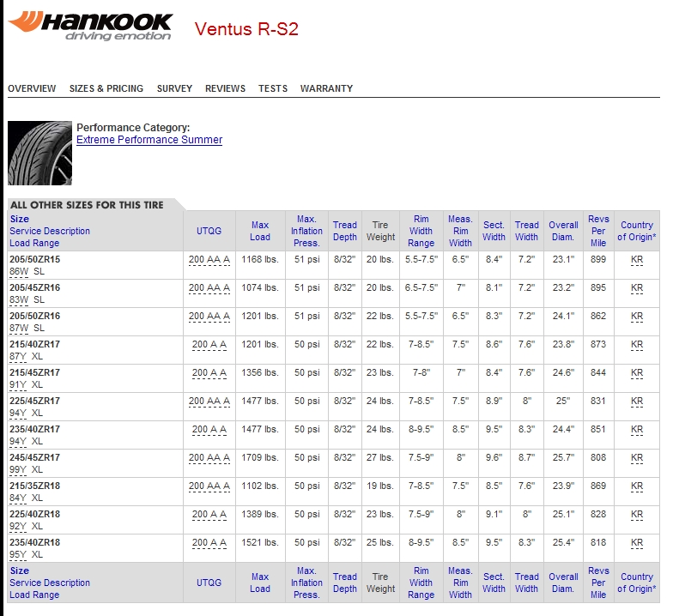The image size is (673, 616).
Task: Select the 205/50ZR15 size text
Action: pos(34,259)
